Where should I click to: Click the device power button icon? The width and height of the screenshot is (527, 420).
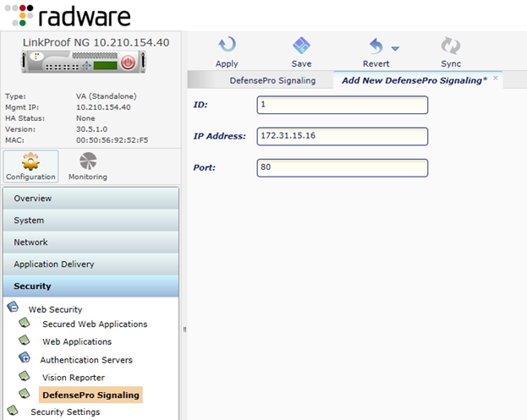point(128,63)
